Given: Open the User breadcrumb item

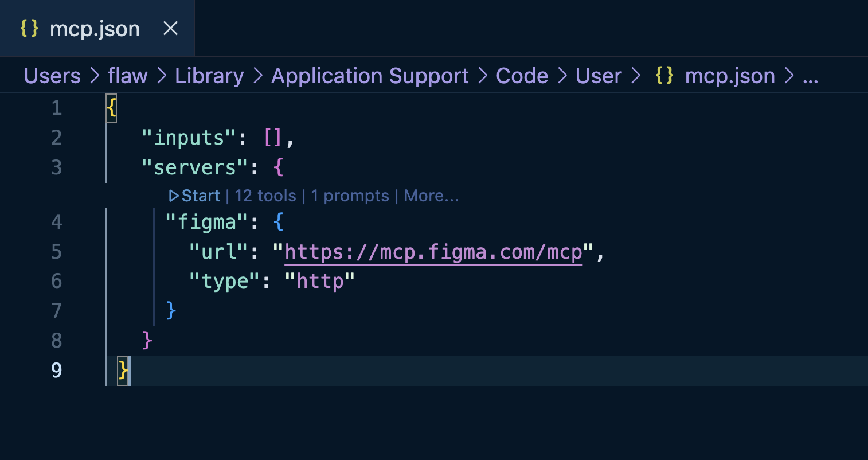Looking at the screenshot, I should [x=598, y=75].
